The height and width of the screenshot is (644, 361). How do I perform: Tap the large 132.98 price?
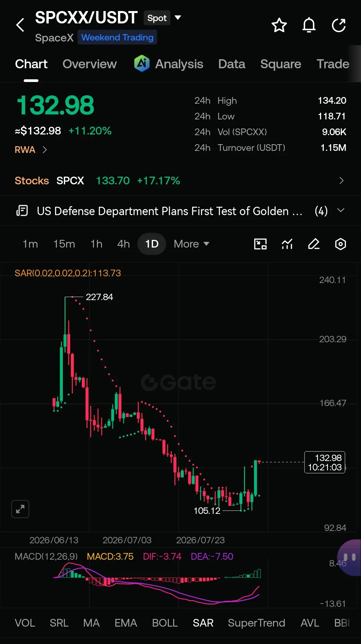click(55, 105)
